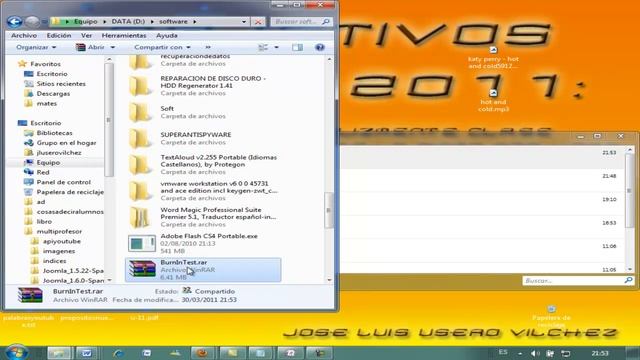Select the vmware workstation folder icon
The width and height of the screenshot is (640, 360).
click(x=140, y=191)
